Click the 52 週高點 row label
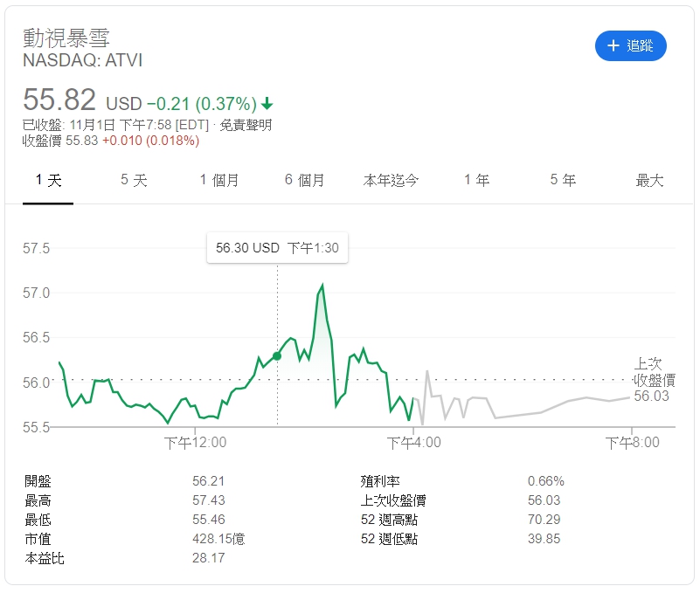The height and width of the screenshot is (593, 700). click(x=389, y=520)
